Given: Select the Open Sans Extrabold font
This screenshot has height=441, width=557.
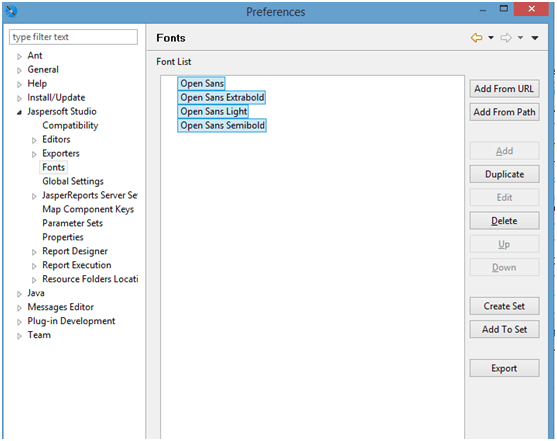Looking at the screenshot, I should tap(222, 97).
